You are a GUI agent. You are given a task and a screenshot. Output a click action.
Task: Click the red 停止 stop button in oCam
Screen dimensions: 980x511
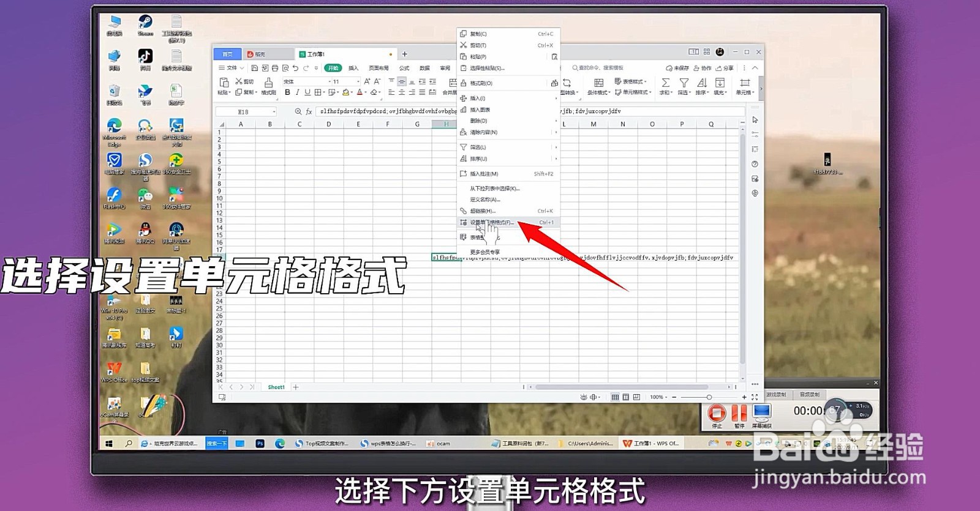tap(717, 414)
